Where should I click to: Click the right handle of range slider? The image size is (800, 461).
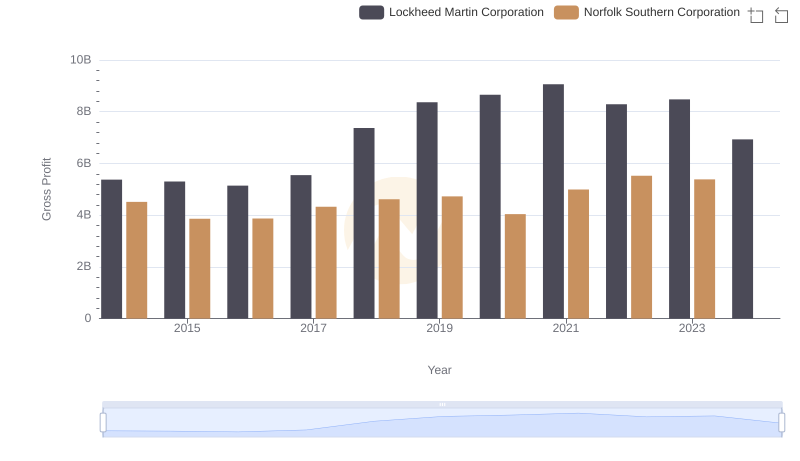coord(782,422)
